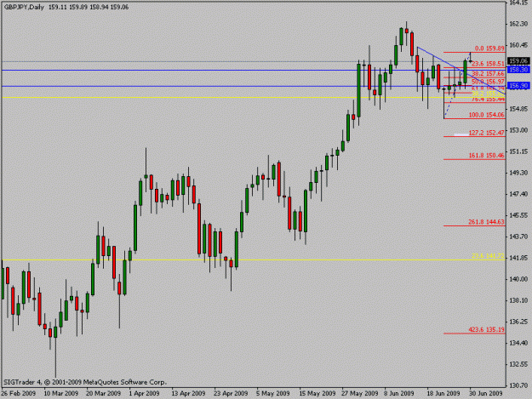
Task: Click the 160.45 price axis label
Action: (x=518, y=45)
